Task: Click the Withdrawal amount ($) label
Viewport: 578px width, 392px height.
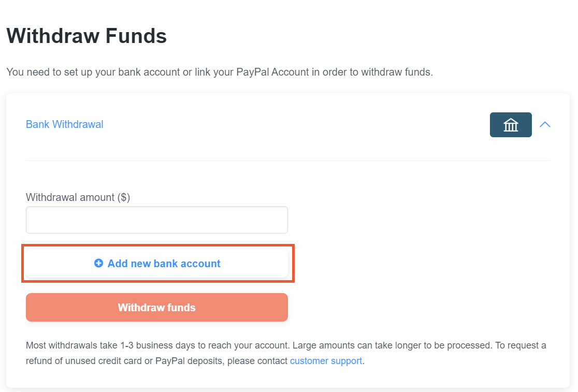Action: (x=78, y=197)
